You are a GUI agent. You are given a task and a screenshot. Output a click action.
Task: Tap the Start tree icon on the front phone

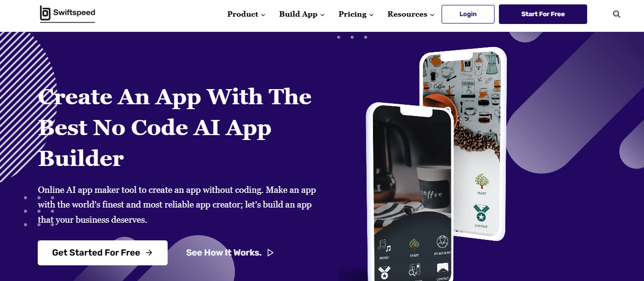click(414, 244)
